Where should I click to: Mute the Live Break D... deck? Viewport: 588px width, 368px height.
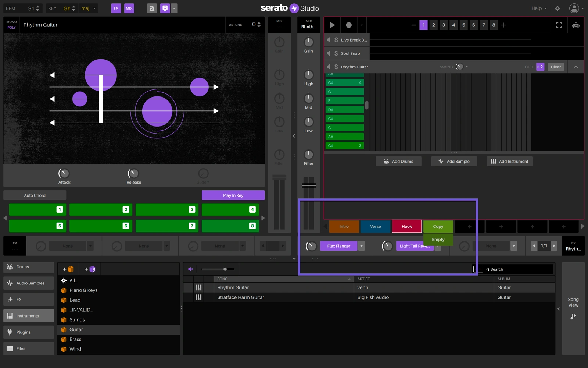click(329, 40)
